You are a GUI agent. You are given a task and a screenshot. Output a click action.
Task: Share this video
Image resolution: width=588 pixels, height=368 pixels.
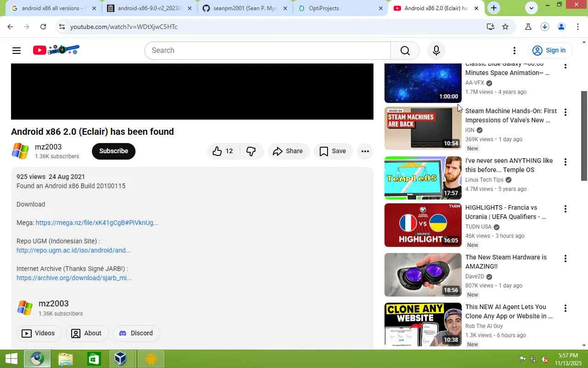(288, 151)
